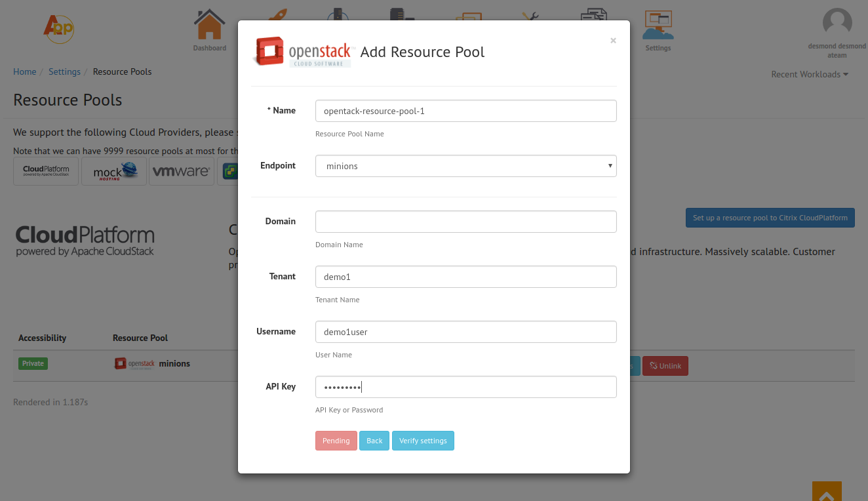Click the Back button in dialog
The image size is (868, 501).
point(374,441)
